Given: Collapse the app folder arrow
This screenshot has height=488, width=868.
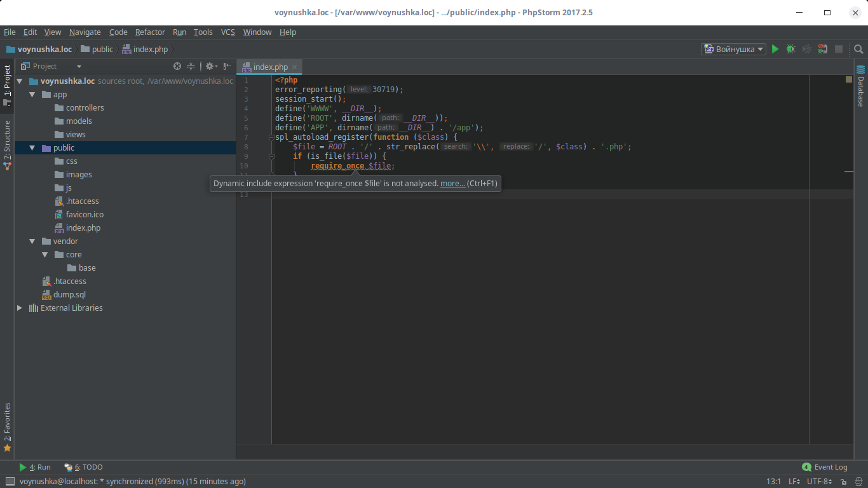Looking at the screenshot, I should (32, 94).
